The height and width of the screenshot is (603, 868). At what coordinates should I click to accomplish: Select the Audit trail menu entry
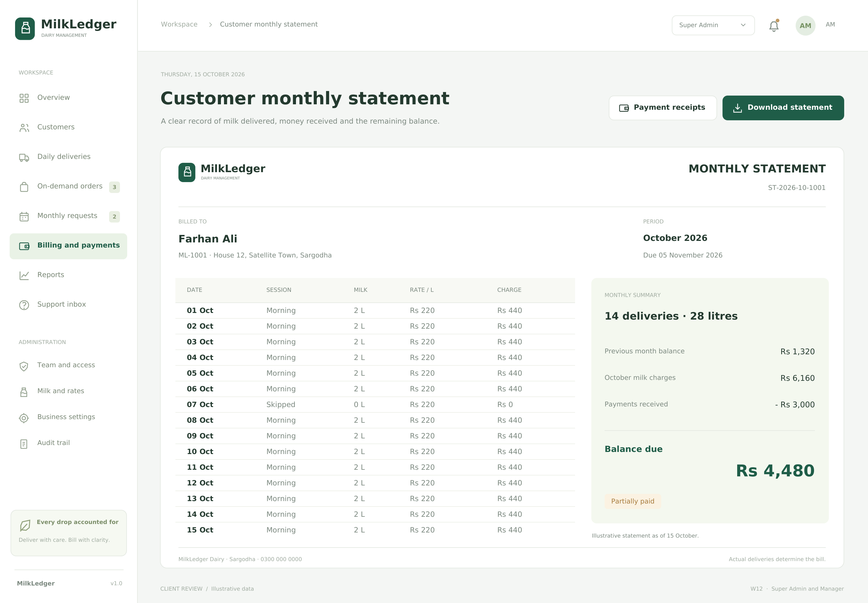[68, 443]
